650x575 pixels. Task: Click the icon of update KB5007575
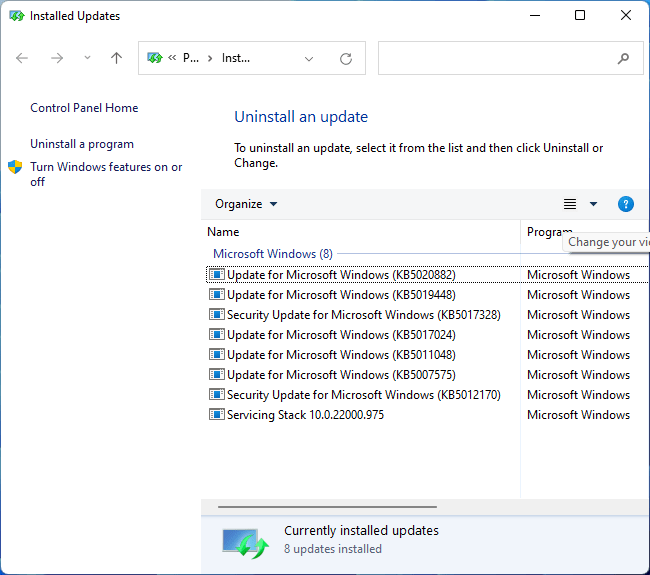point(217,374)
